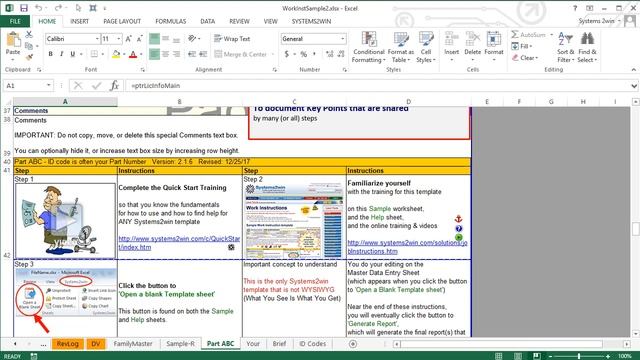Open the General number format dropdown
This screenshot has height=360, width=640.
343,39
